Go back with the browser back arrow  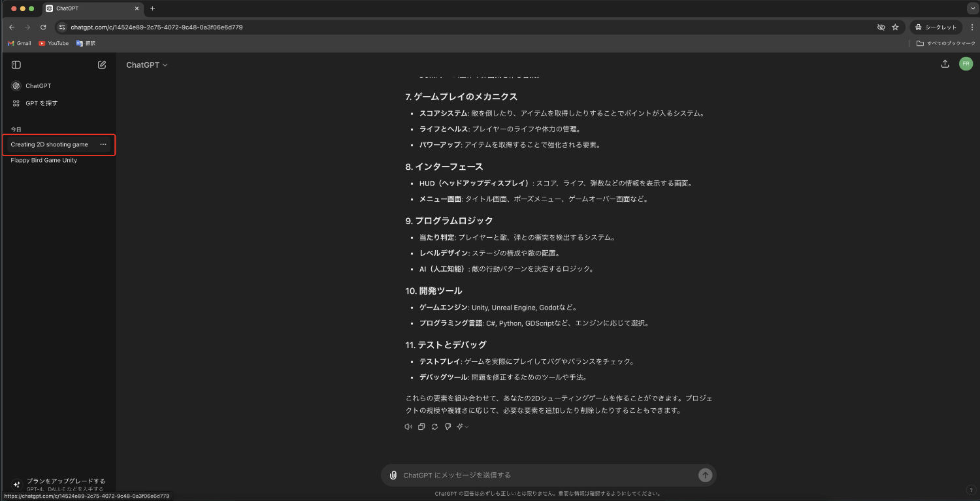pos(12,27)
